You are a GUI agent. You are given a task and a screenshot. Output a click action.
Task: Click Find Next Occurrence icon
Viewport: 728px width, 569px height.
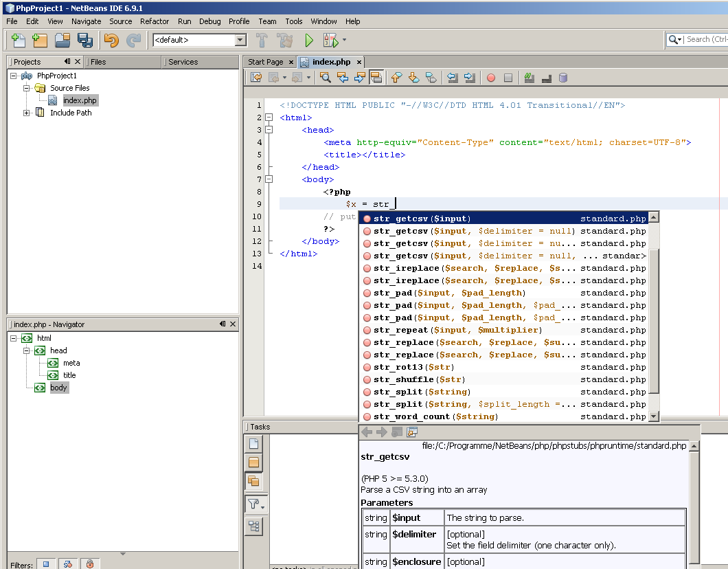pos(359,78)
